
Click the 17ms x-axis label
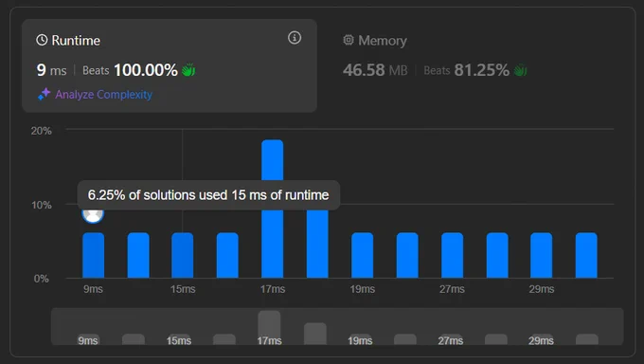(273, 289)
